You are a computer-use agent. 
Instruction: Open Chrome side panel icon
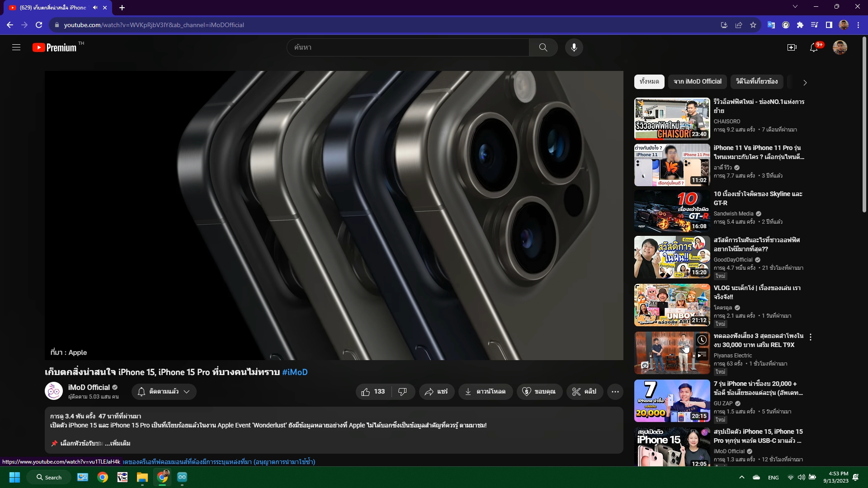point(829,25)
